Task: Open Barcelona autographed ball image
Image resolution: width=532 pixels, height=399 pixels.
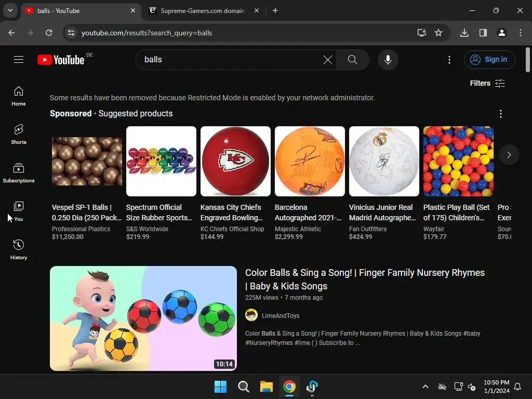Action: click(310, 161)
